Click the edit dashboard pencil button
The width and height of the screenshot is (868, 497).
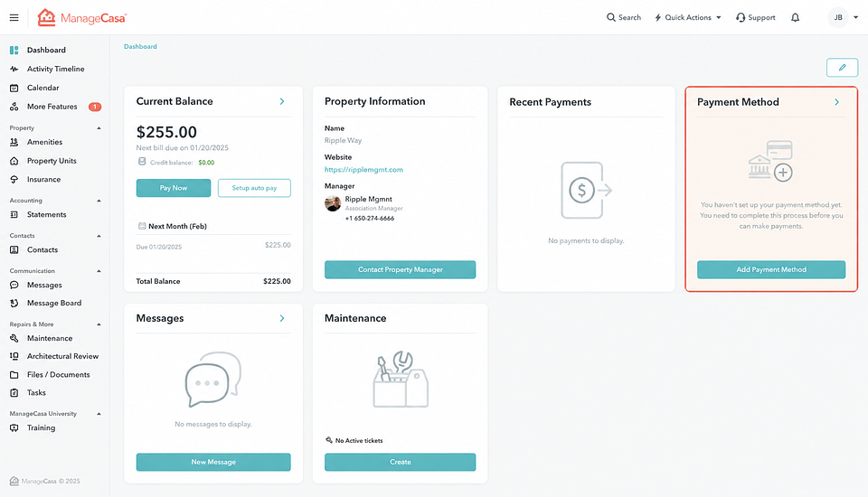click(x=842, y=68)
